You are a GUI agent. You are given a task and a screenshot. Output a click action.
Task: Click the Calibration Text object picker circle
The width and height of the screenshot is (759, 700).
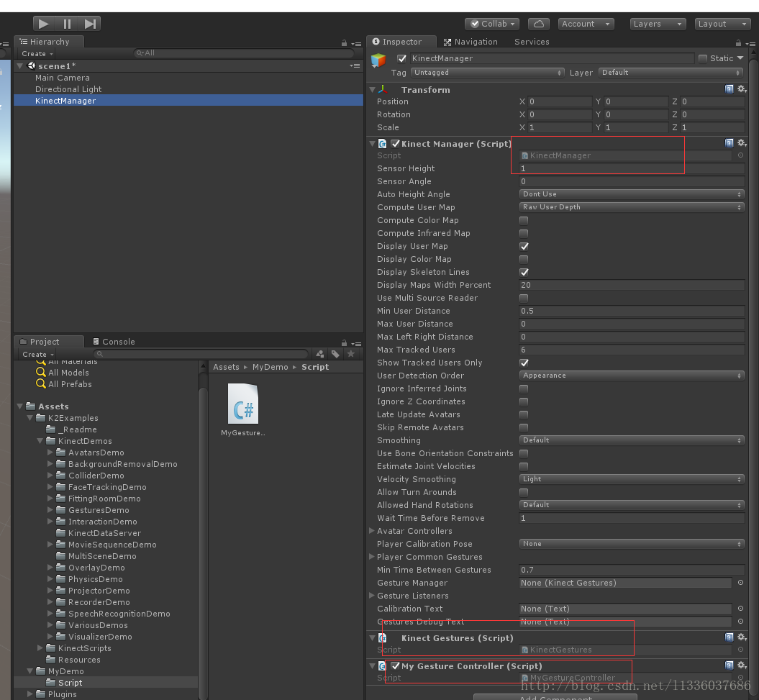[x=740, y=609]
